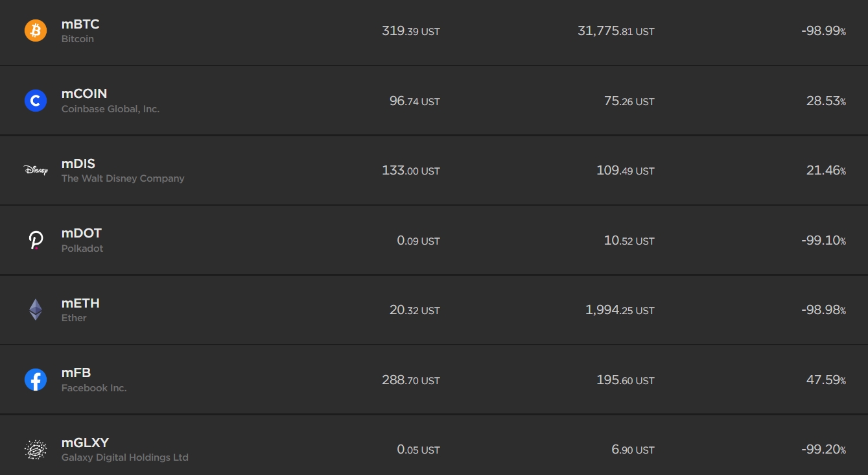
Task: Click the Galaxy Digital Holdings icon
Action: point(36,449)
